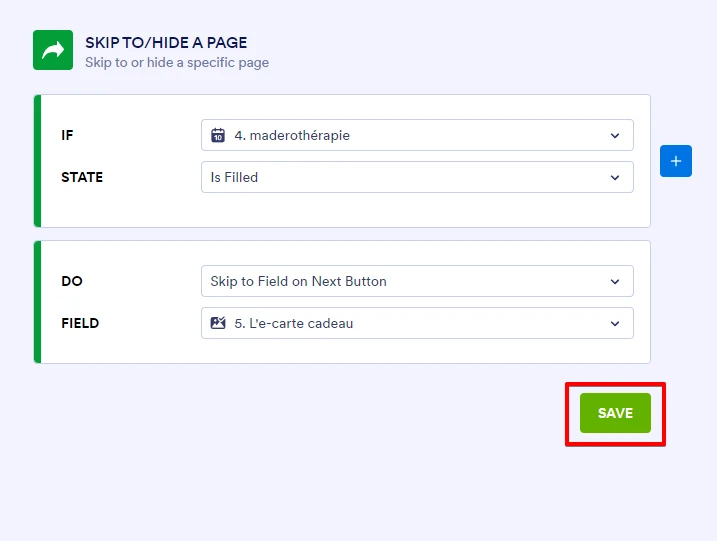Viewport: 717px width, 541px height.
Task: Expand the STATE dropdown using its chevron
Action: (615, 178)
